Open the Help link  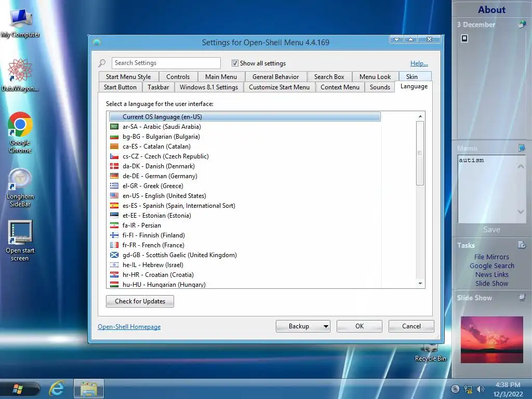point(419,63)
